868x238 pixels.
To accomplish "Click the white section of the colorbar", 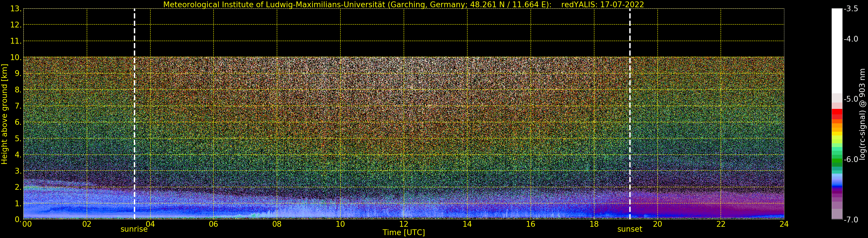I will (837, 51).
